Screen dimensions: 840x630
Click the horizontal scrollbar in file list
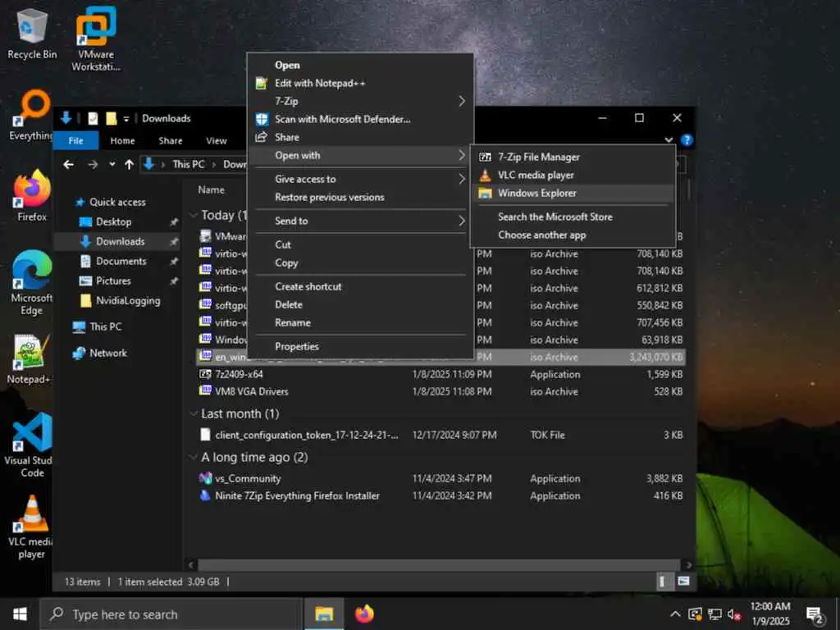point(440,564)
